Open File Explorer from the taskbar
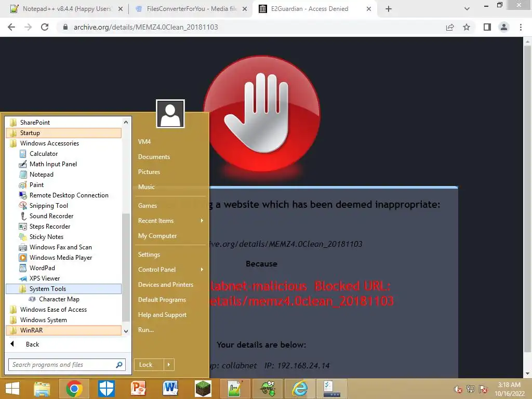Viewport: 532px width, 399px height. pyautogui.click(x=42, y=389)
